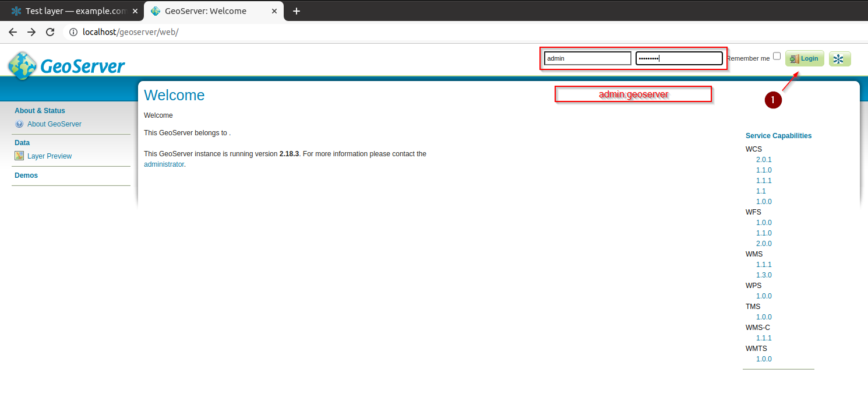Open WMS-C 1.1.1 capabilities link
The image size is (868, 397).
tap(764, 338)
